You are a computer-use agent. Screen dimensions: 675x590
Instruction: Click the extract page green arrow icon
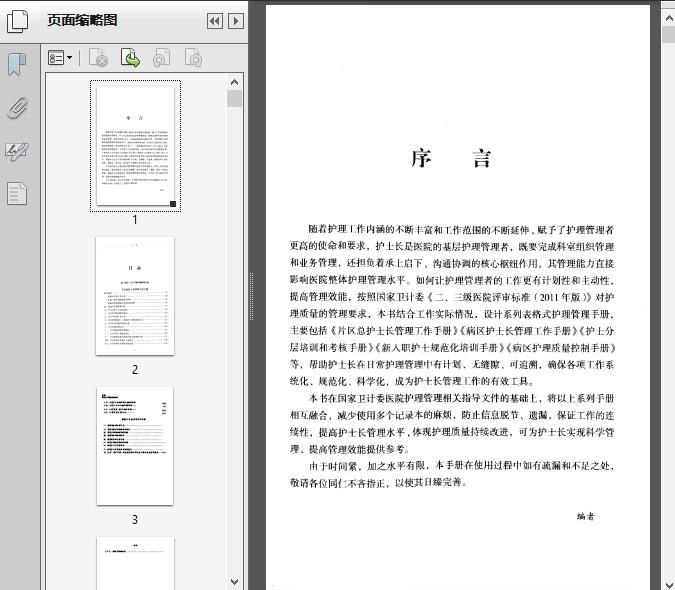point(130,58)
